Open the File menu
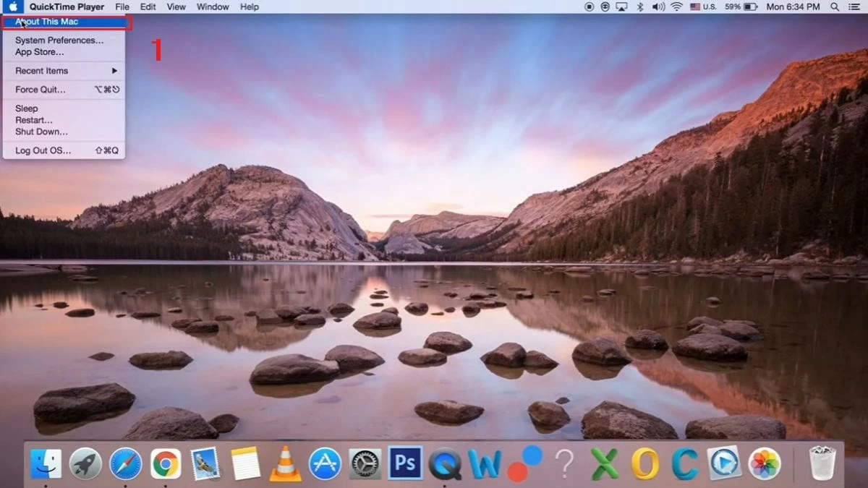Viewport: 868px width, 488px height. coord(122,7)
